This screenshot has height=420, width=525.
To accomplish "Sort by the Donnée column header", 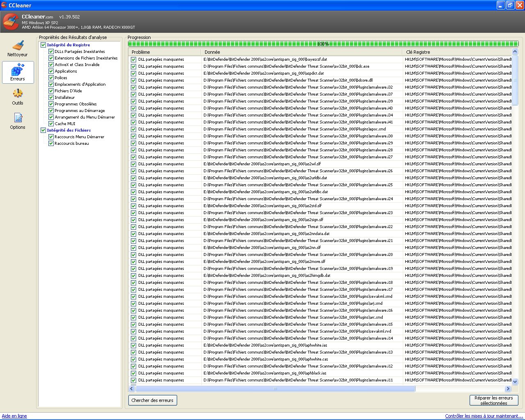I will (301, 52).
